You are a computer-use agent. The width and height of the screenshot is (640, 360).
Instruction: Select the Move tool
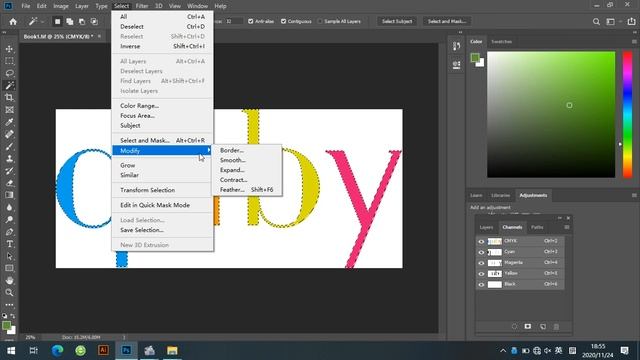(x=9, y=49)
